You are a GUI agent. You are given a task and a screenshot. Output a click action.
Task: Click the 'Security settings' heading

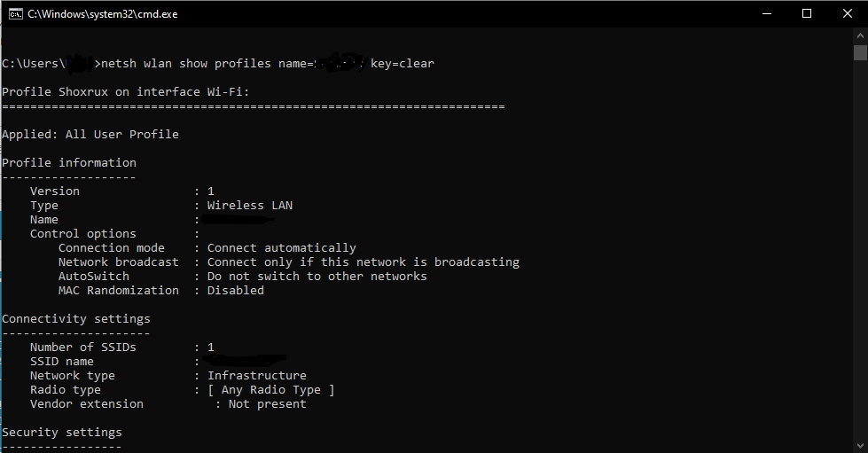[61, 433]
